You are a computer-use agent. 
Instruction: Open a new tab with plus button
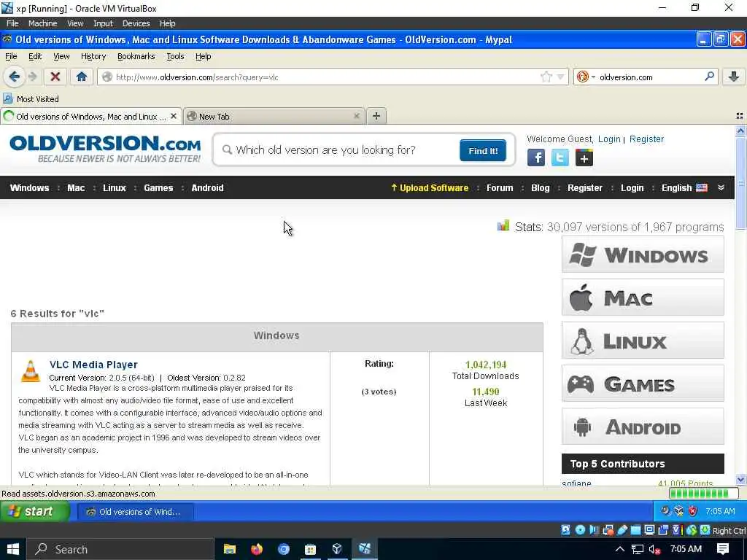point(376,116)
